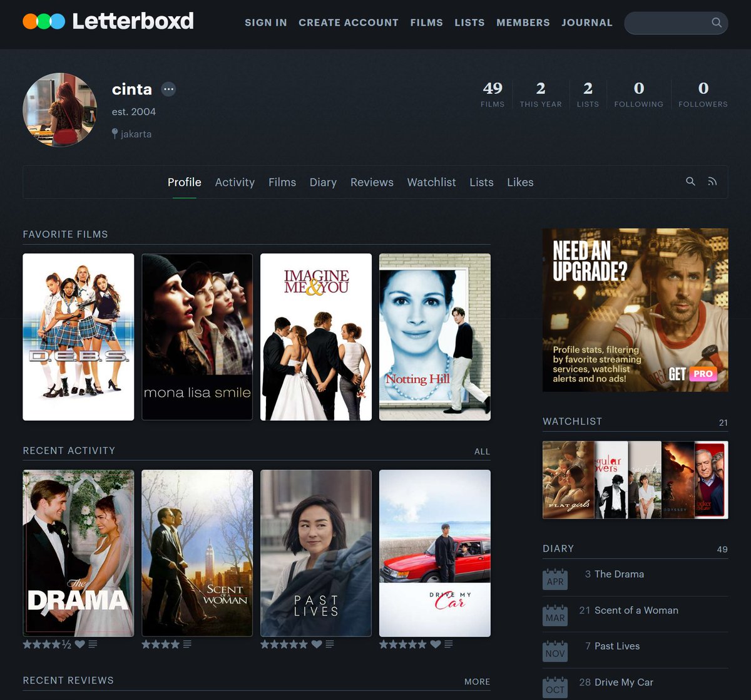Click the location pin icon next to jakarta

pyautogui.click(x=115, y=133)
